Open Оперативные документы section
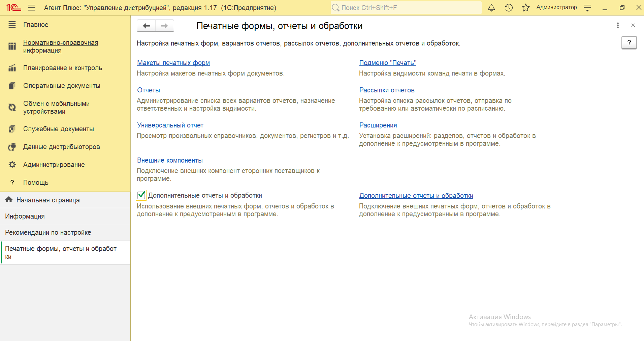 click(62, 86)
